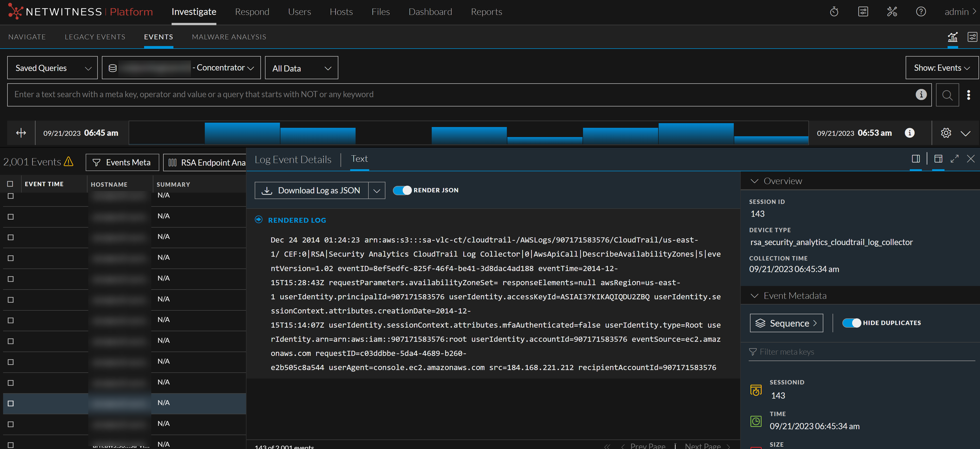
Task: Open the help question mark icon
Action: click(921, 12)
